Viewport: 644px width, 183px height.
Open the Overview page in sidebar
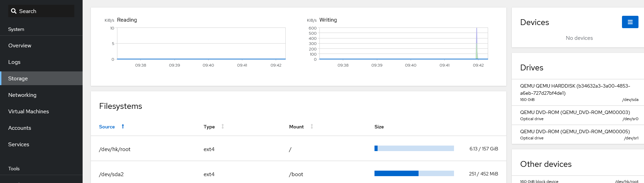click(x=20, y=46)
